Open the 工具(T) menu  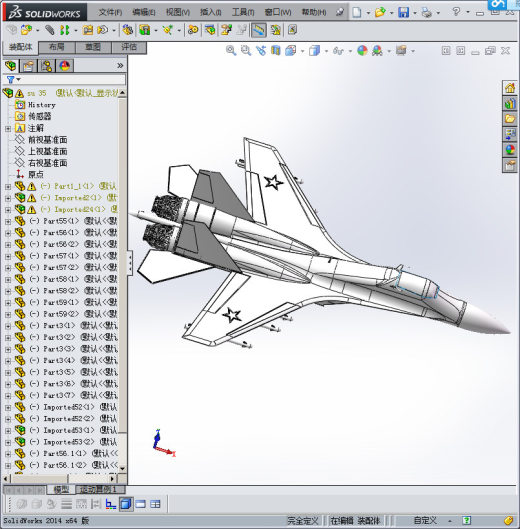click(x=243, y=12)
